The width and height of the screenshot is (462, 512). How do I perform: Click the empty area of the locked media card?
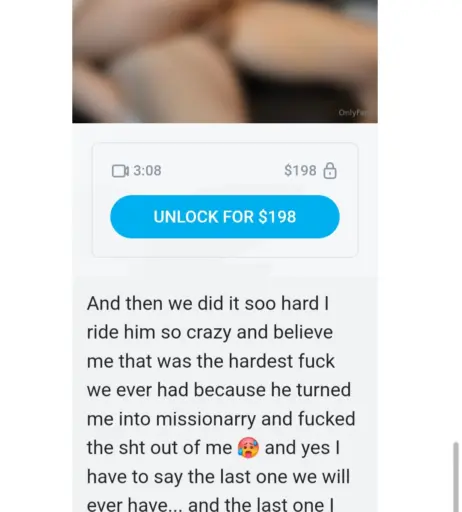point(225,247)
